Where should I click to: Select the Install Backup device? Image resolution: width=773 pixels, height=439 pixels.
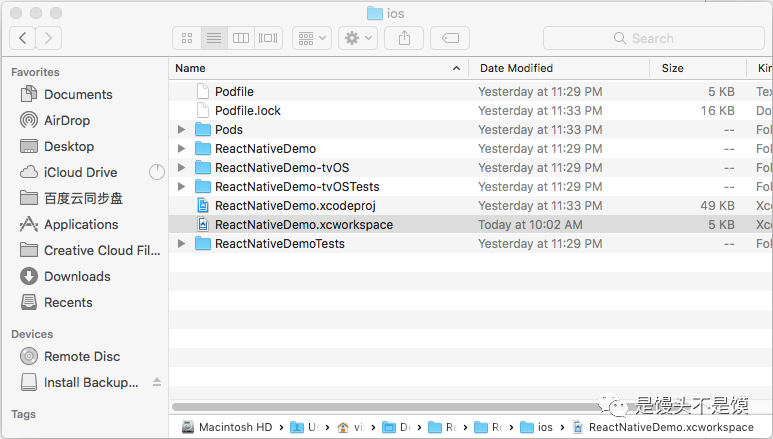[x=79, y=382]
